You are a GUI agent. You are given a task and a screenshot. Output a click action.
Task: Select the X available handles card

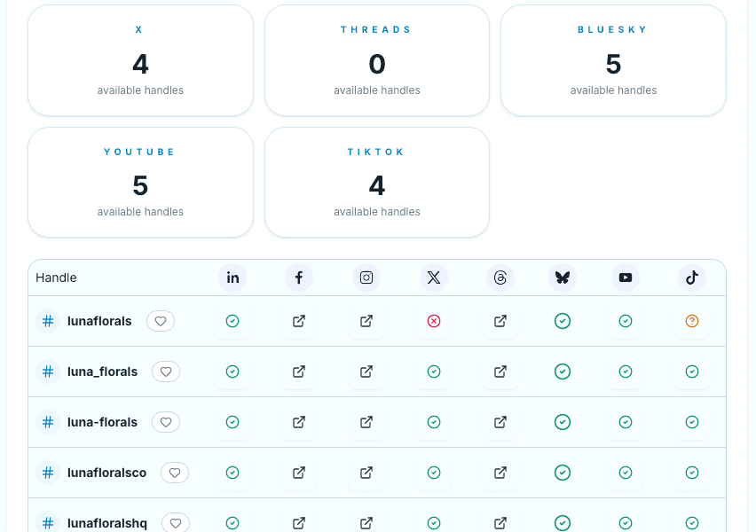click(x=140, y=60)
